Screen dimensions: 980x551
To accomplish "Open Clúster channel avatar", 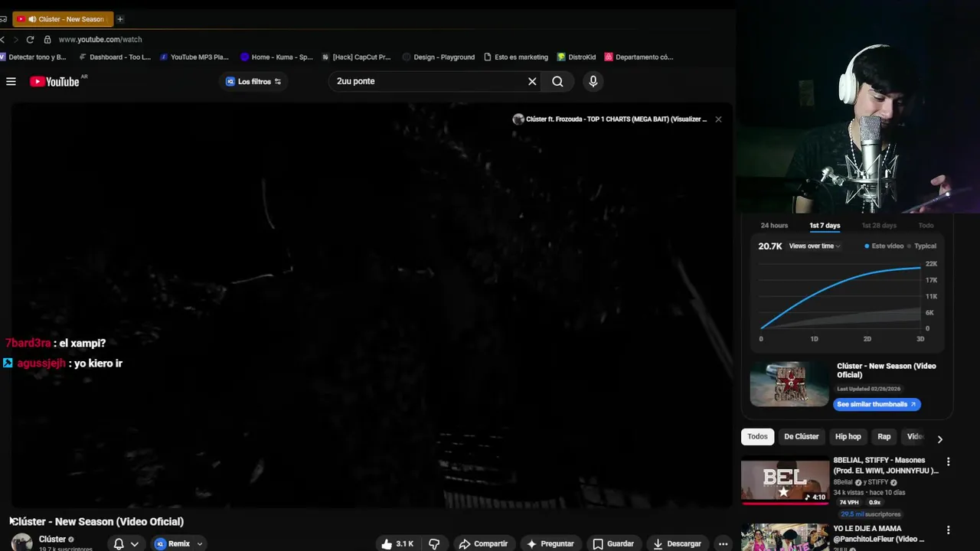I will [22, 543].
